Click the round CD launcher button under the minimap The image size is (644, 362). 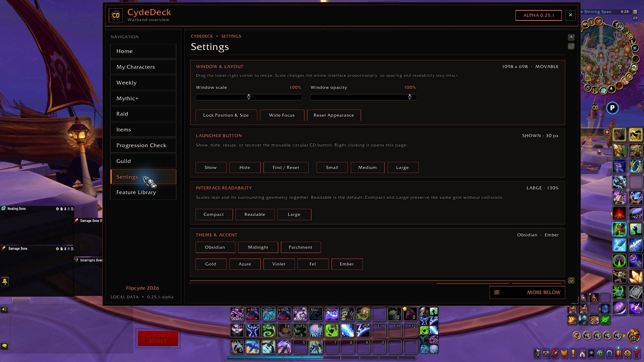pyautogui.click(x=595, y=108)
